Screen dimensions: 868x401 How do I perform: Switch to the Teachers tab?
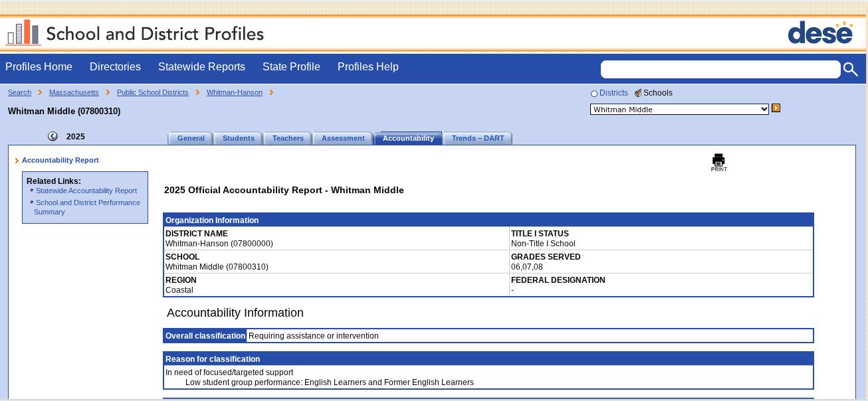288,138
